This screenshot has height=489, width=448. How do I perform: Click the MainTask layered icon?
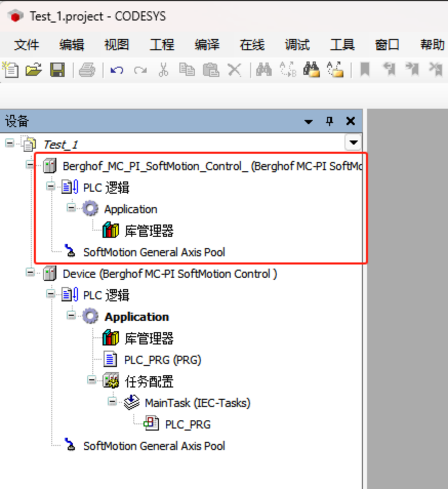pos(132,402)
